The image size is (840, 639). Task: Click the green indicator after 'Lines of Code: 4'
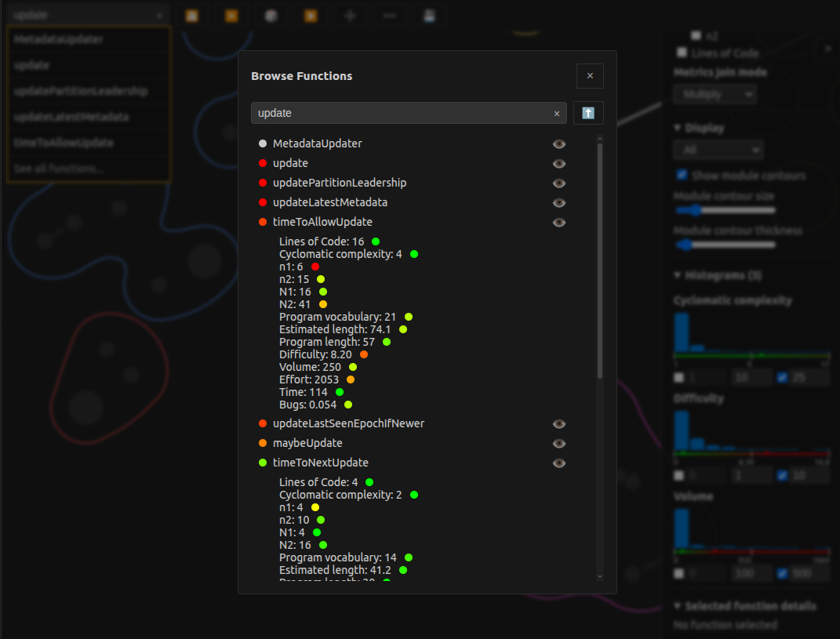[369, 482]
